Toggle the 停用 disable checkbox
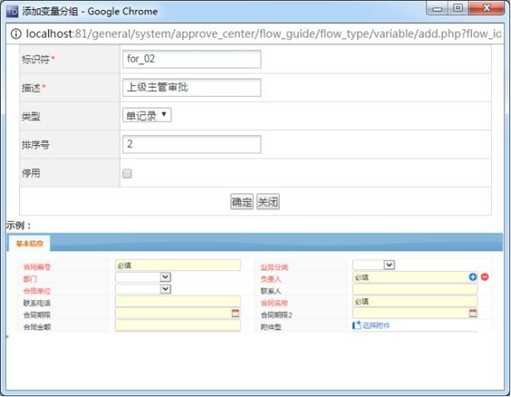 pos(127,173)
